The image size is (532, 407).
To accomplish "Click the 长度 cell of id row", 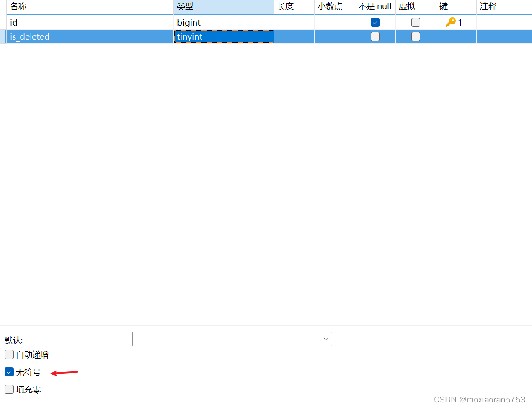I will [x=294, y=22].
